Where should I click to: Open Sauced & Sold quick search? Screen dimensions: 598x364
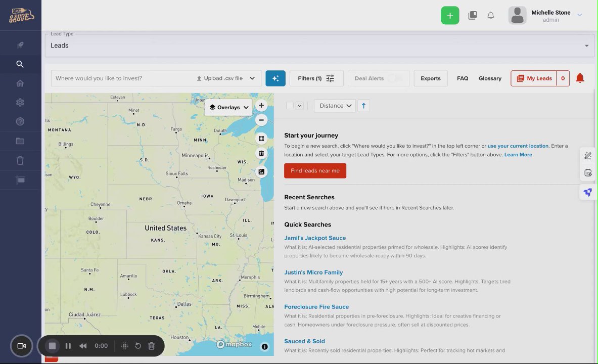click(x=304, y=341)
